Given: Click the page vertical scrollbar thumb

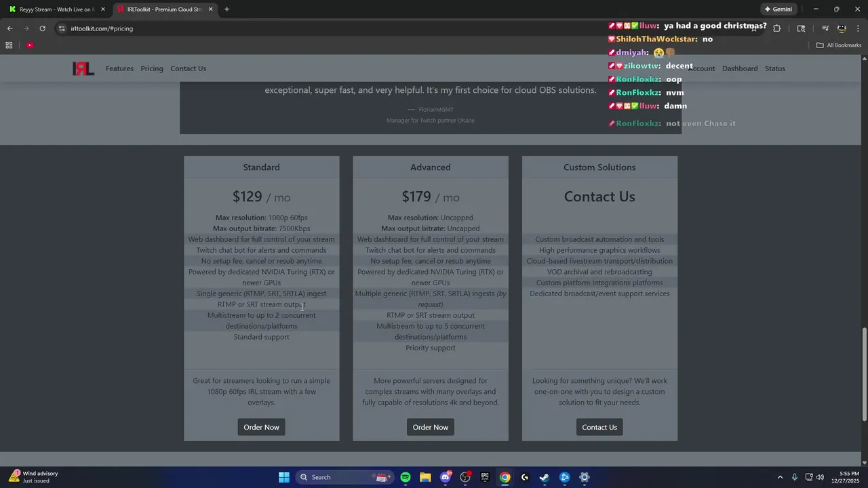Looking at the screenshot, I should 864,374.
